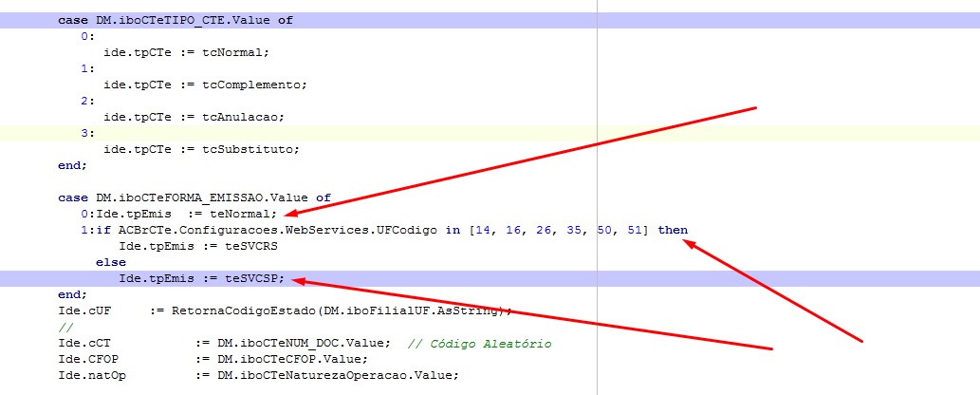Click 'Ide.natOp' at line start
The height and width of the screenshot is (395, 980).
pos(92,376)
